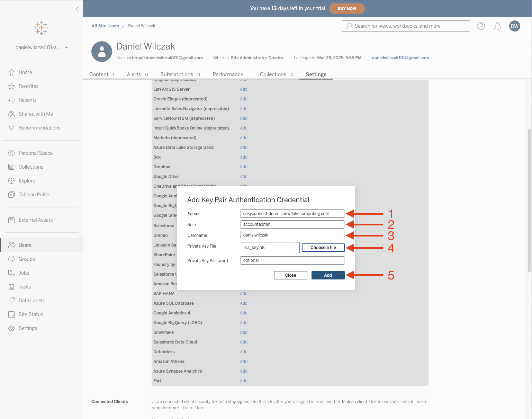Open the Site Status icon
Screen dimensions: 532x419
coord(11,314)
